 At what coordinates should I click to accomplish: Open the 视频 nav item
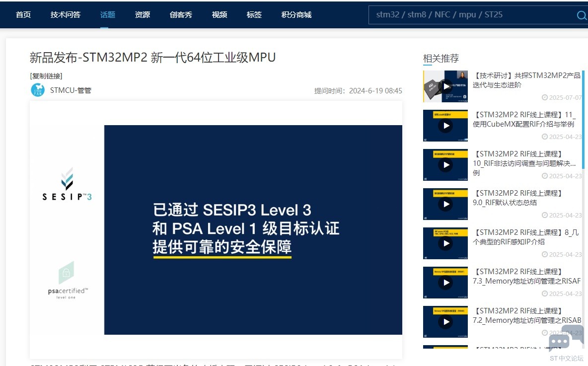pyautogui.click(x=220, y=14)
